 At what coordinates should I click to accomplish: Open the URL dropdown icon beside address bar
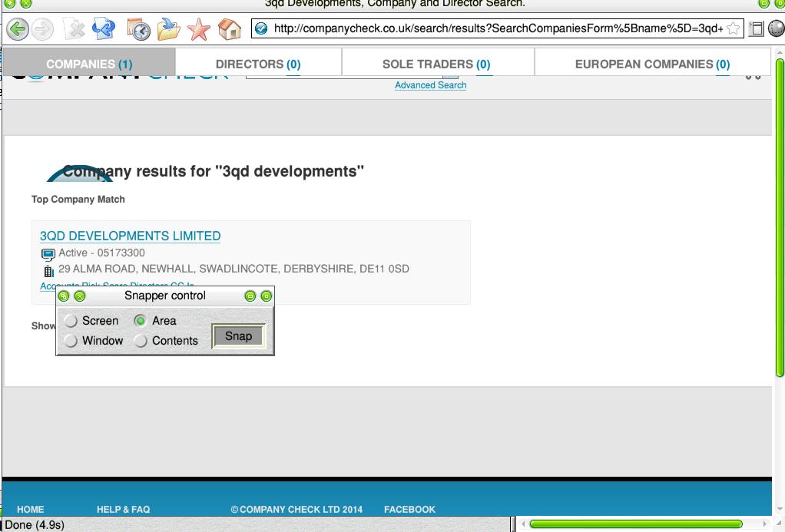point(756,29)
